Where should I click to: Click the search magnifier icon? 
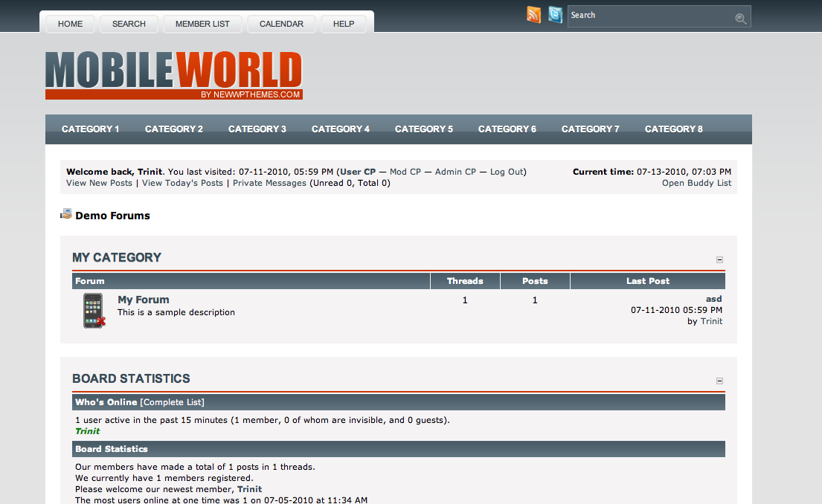[740, 19]
